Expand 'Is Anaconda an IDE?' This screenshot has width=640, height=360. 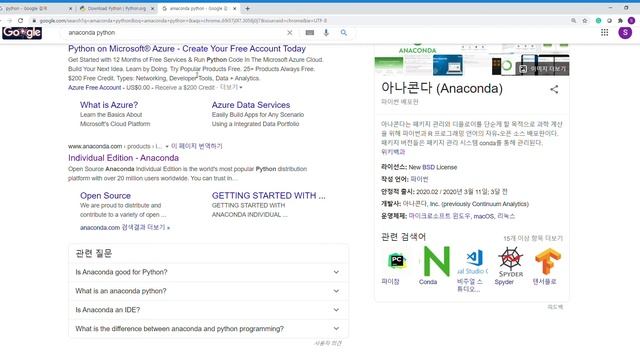(x=208, y=310)
